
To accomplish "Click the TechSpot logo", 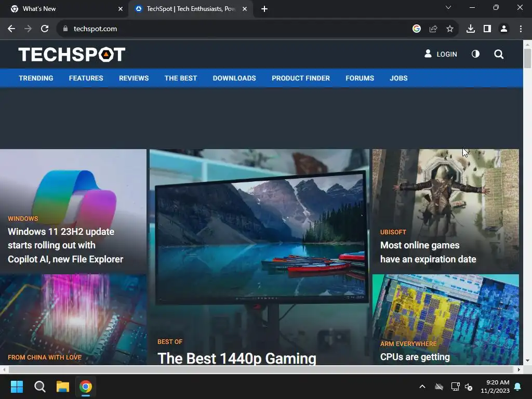I will [72, 54].
